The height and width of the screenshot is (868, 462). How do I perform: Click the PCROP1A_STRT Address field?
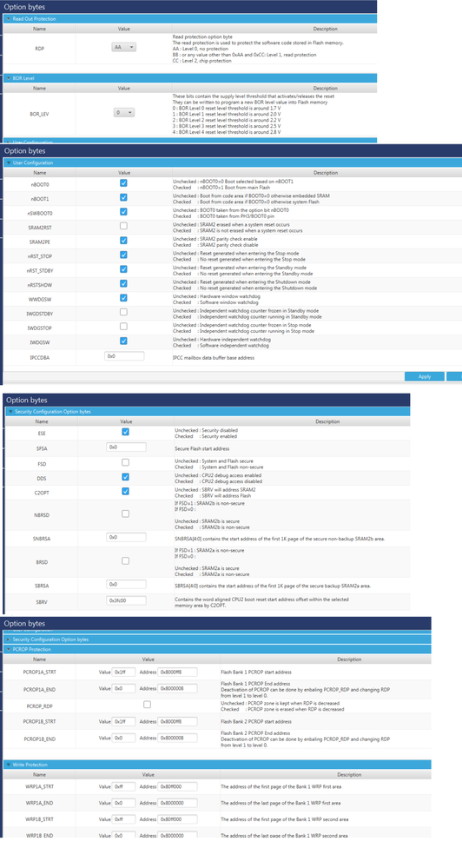click(x=177, y=672)
